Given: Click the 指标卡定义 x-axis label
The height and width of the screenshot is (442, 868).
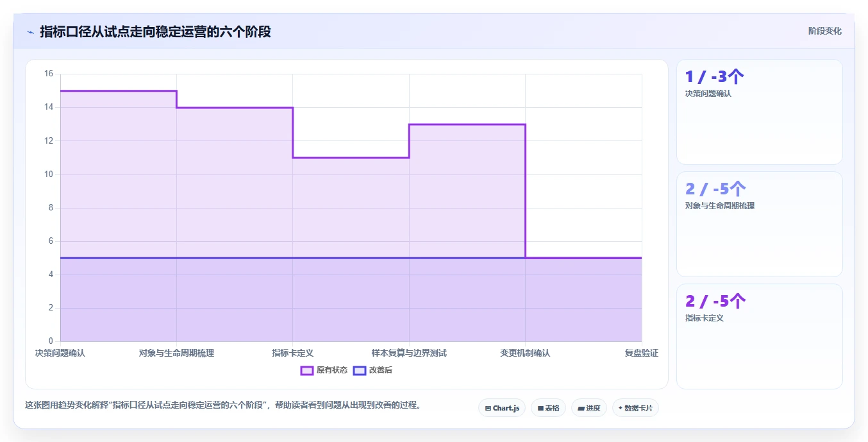Looking at the screenshot, I should (292, 353).
